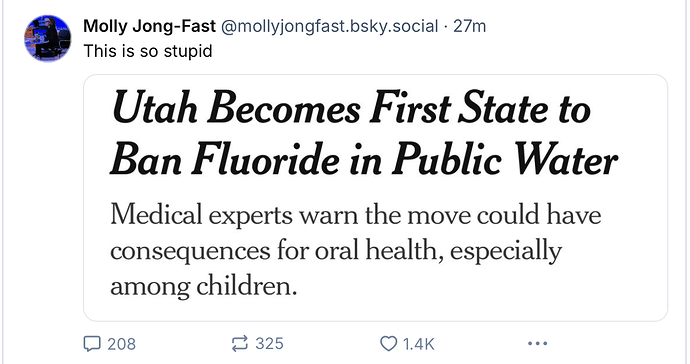Image resolution: width=690 pixels, height=364 pixels.
Task: Click the @mollyjongfast.bsky.social handle
Action: [329, 26]
